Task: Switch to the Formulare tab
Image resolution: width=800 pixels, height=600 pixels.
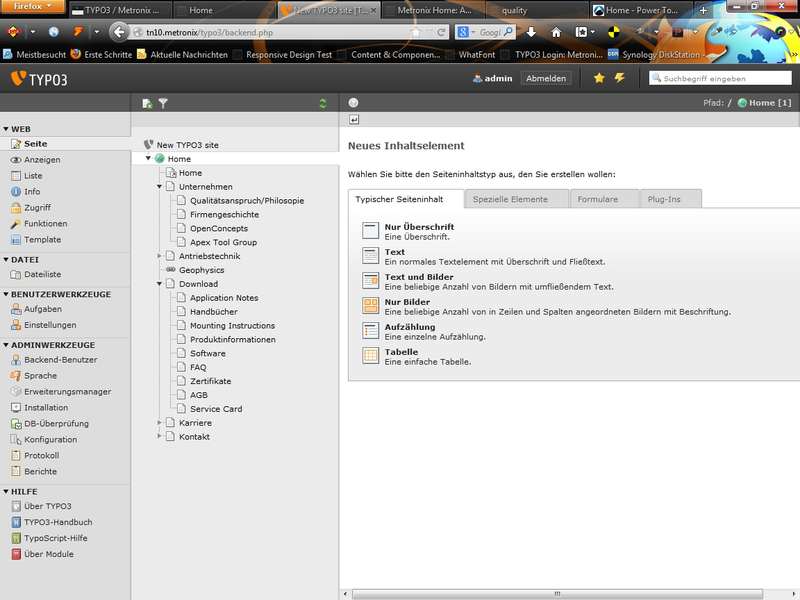Action: [597, 199]
